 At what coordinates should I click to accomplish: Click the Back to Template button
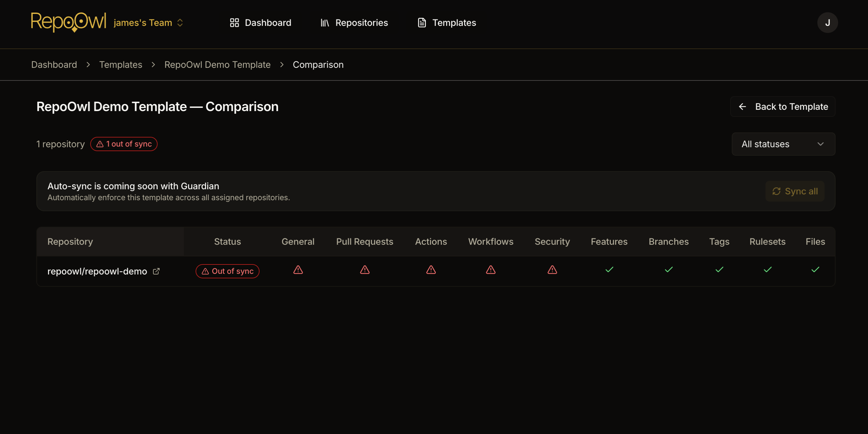783,107
